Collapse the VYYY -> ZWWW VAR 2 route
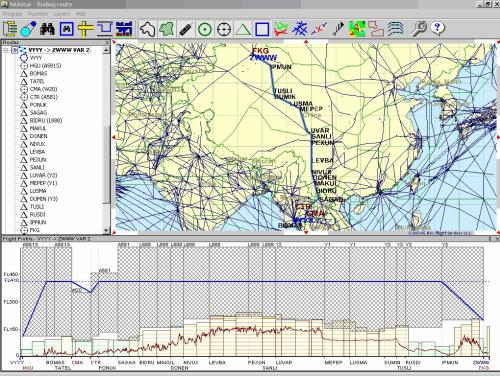Screen dimensions: 500x376 6,50
